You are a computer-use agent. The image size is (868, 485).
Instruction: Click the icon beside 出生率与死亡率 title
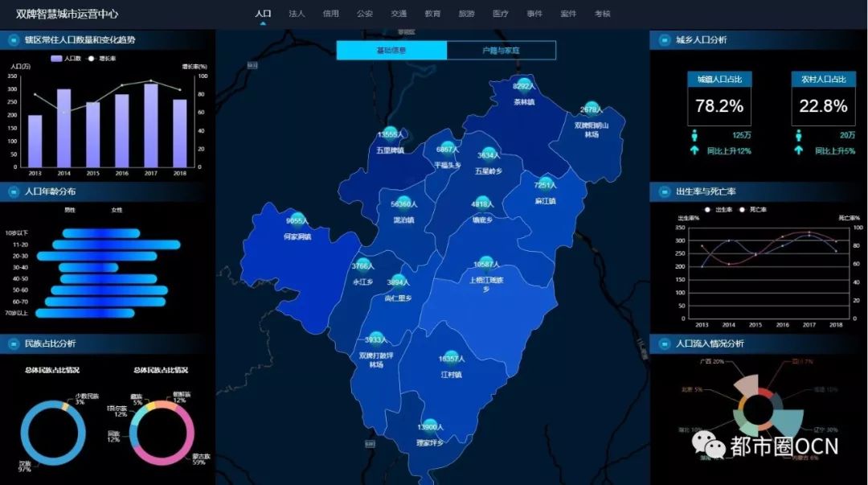click(x=665, y=191)
